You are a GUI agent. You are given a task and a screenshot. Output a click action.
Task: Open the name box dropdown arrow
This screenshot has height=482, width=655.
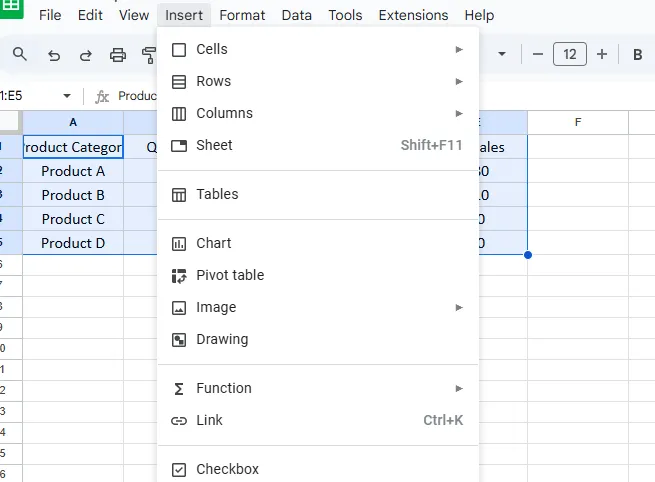tap(67, 96)
